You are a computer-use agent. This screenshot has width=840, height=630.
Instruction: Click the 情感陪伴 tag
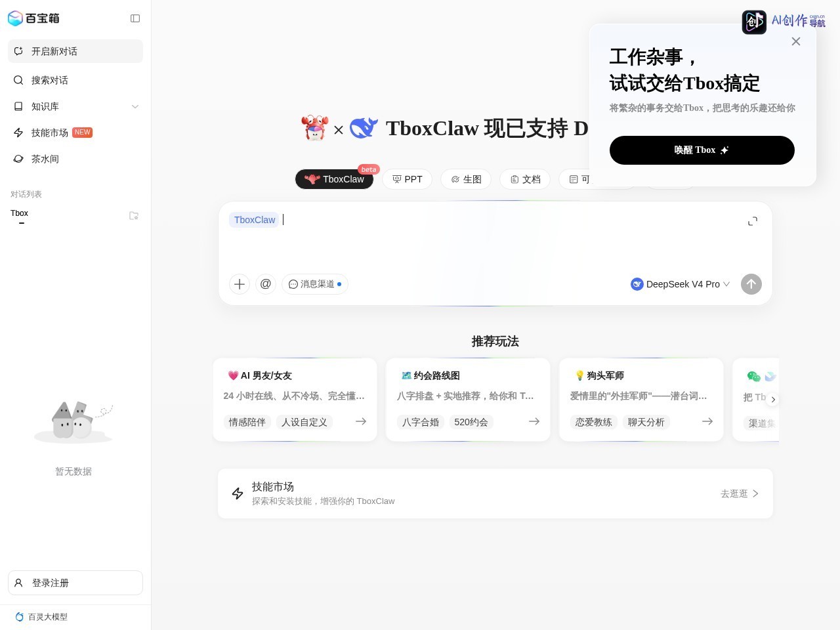coord(247,422)
